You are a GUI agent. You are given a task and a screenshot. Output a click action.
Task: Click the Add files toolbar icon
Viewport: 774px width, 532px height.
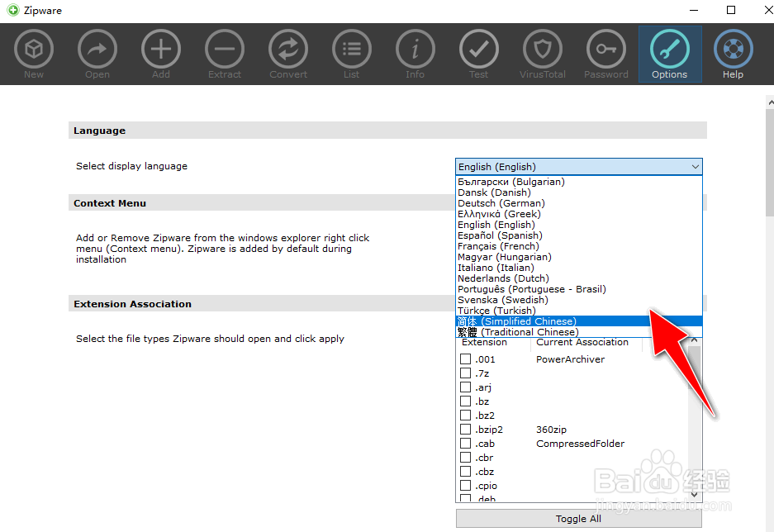click(161, 49)
